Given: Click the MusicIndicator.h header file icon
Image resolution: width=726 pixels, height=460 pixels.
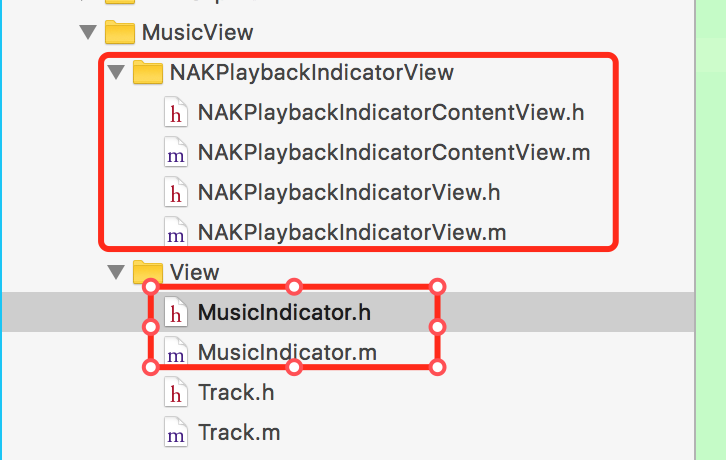Looking at the screenshot, I should [176, 313].
